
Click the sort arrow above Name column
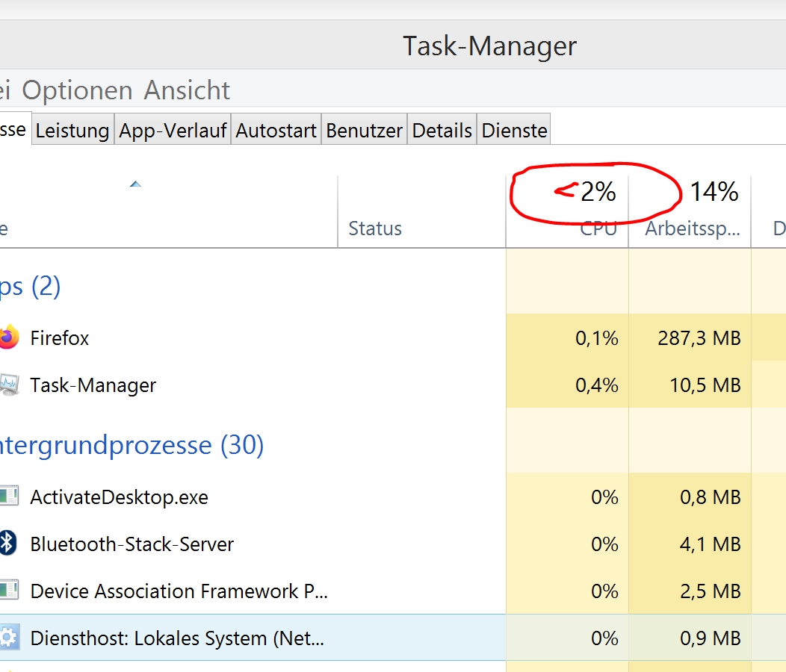pyautogui.click(x=135, y=184)
